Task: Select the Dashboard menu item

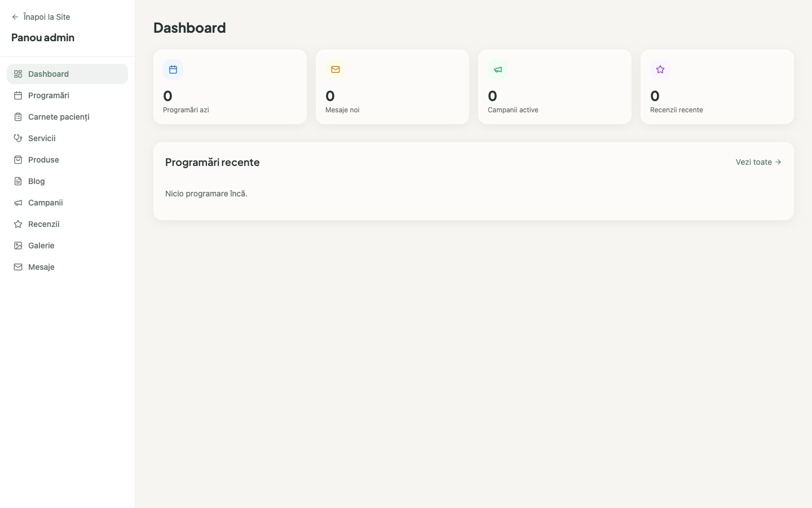Action: click(x=67, y=74)
